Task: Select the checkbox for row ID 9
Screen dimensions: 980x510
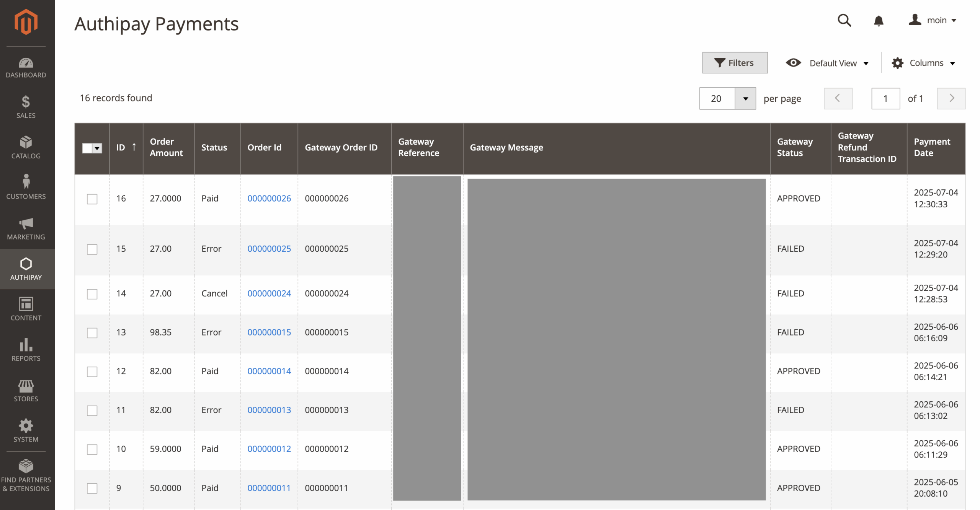Action: [92, 489]
